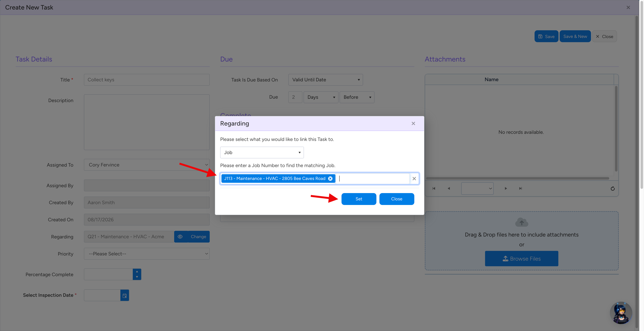Expand the Job link type dropdown
The image size is (644, 331).
262,152
